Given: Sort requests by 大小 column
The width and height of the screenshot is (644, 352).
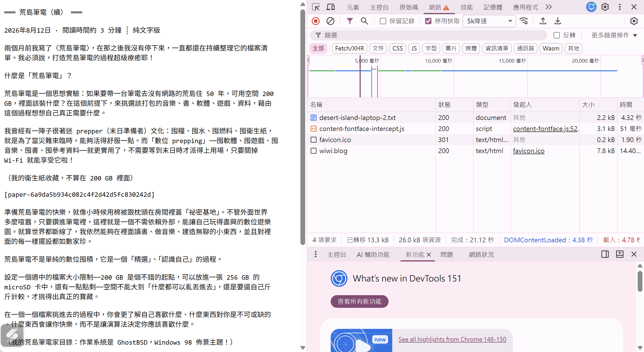Looking at the screenshot, I should 598,105.
